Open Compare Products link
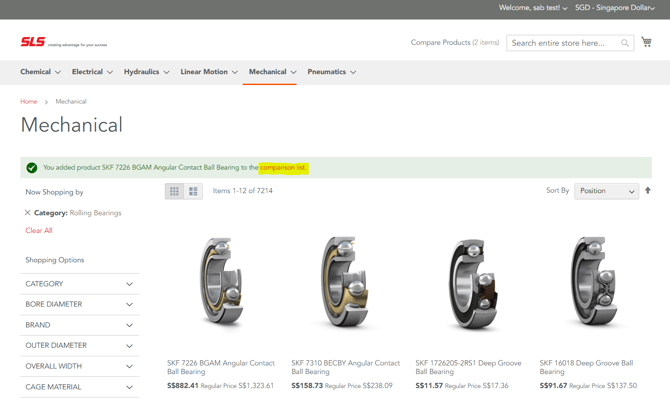Screen dimensions: 670x412 (x=455, y=42)
